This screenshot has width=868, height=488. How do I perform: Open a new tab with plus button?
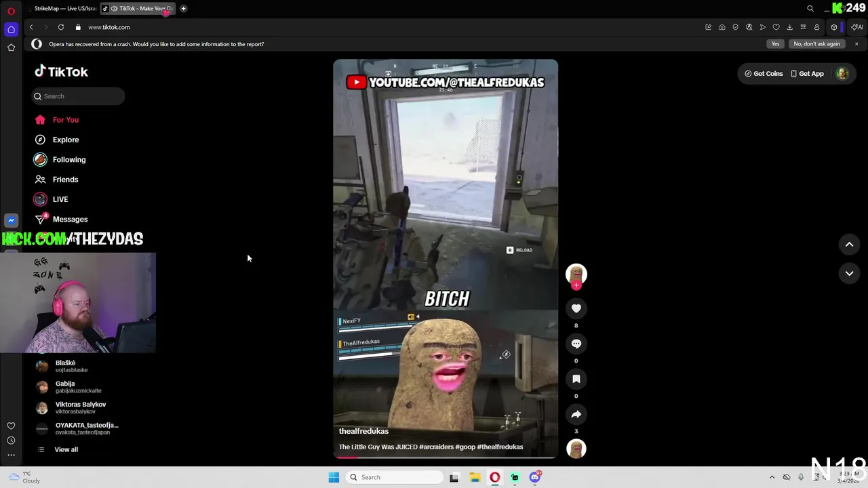click(x=183, y=8)
